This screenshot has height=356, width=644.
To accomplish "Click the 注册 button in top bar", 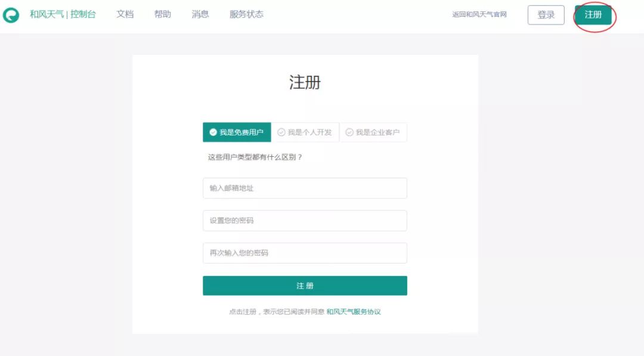I will pyautogui.click(x=593, y=15).
